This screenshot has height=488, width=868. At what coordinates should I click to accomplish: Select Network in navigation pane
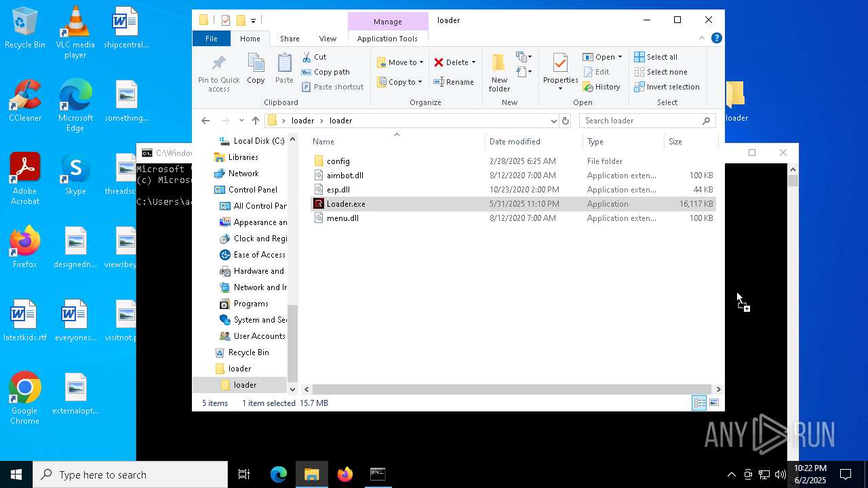coord(243,174)
